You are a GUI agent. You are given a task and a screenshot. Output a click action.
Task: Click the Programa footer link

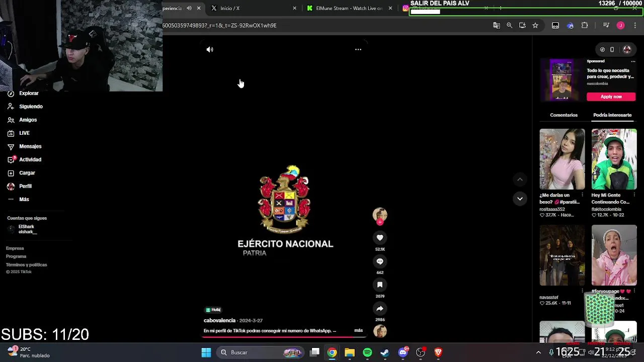tap(16, 256)
